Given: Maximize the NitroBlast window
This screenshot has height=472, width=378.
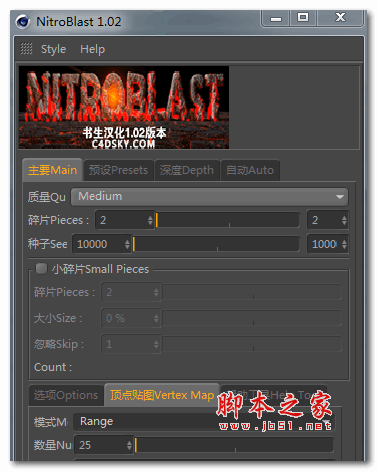Looking at the screenshot, I should point(303,17).
